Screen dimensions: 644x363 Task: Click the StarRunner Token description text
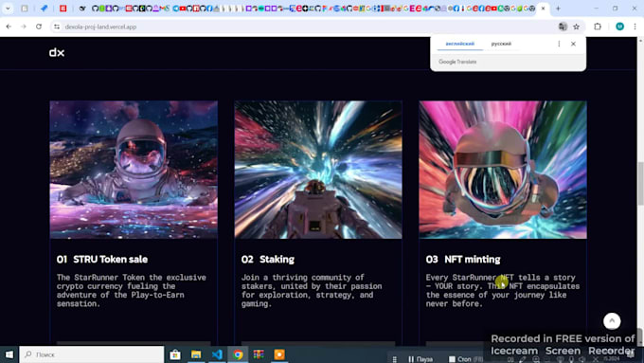[x=132, y=291]
